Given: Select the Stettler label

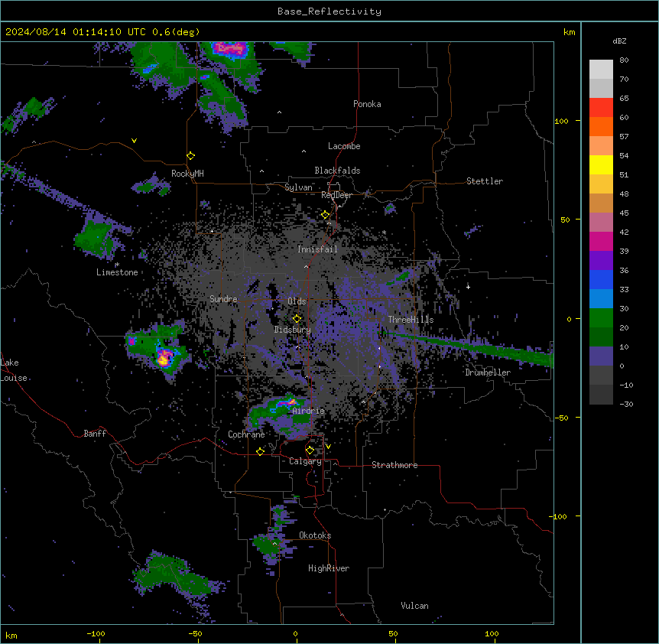Looking at the screenshot, I should [x=485, y=181].
